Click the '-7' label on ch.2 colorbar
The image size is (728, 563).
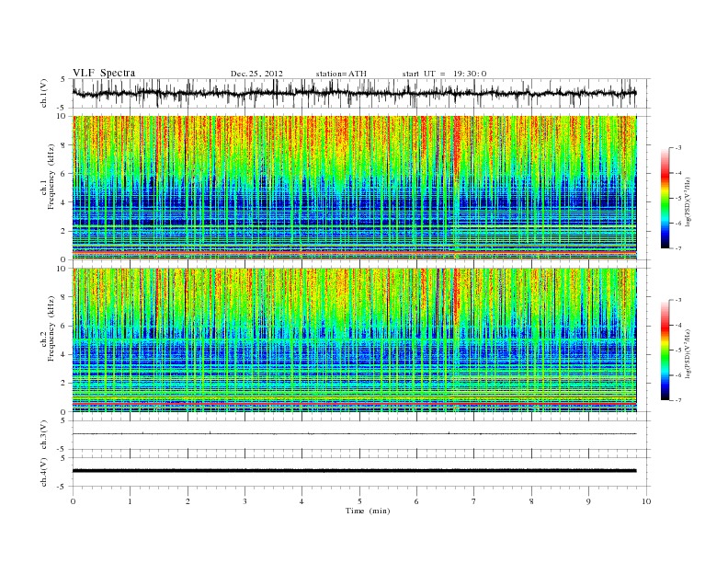coord(678,400)
